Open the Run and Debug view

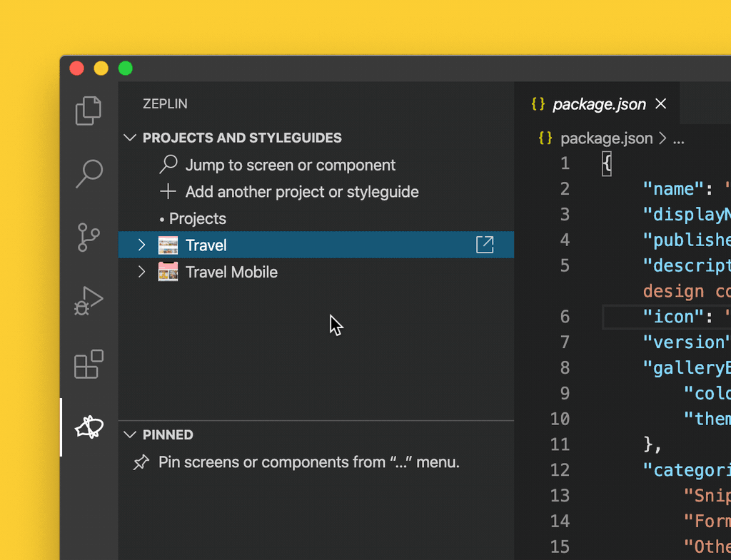click(x=88, y=300)
